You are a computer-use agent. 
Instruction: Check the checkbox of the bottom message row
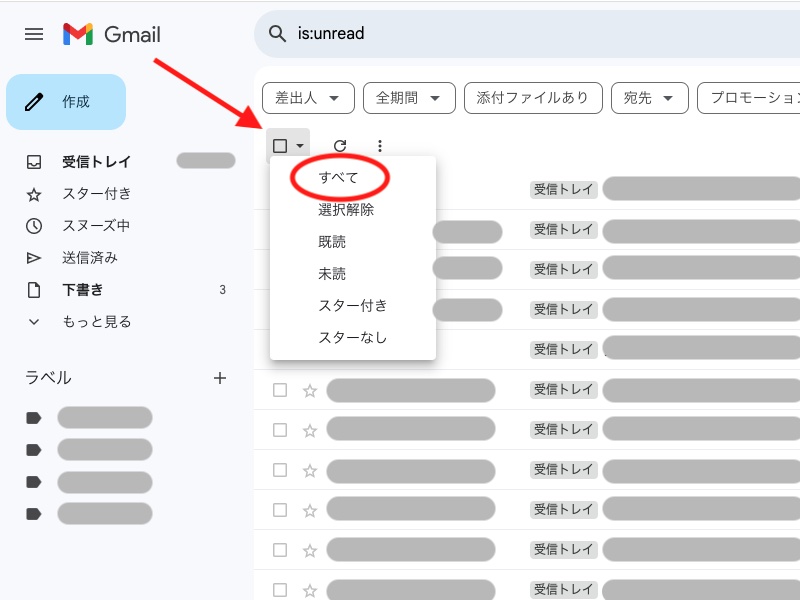280,589
